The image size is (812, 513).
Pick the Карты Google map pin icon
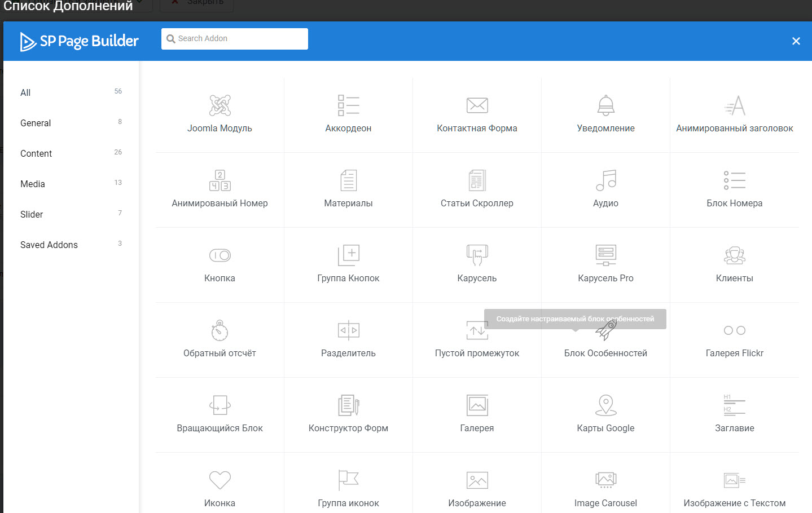(605, 405)
